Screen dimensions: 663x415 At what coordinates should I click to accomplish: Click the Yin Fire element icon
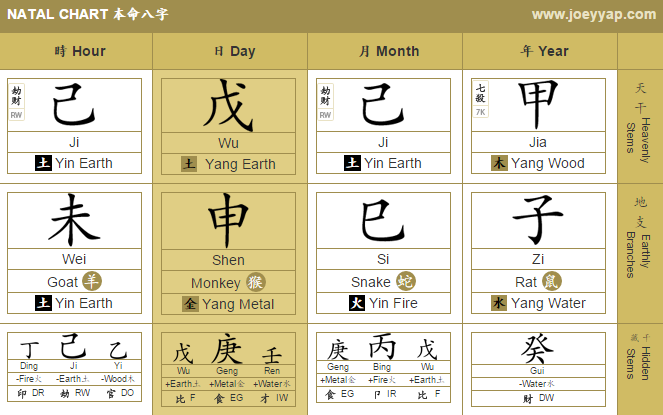point(357,303)
